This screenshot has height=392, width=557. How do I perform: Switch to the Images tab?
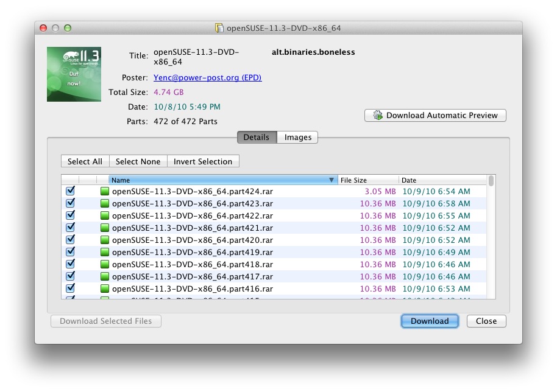coord(297,138)
